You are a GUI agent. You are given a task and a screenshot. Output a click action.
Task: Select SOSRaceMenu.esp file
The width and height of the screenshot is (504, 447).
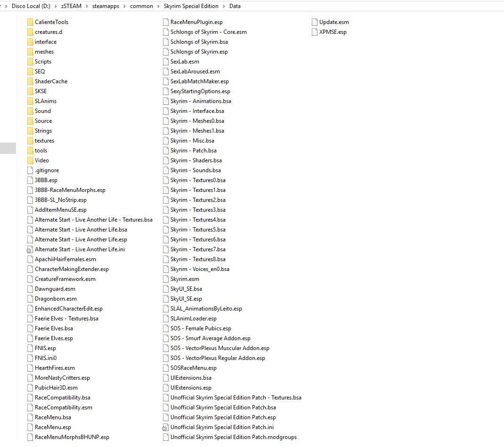point(194,368)
